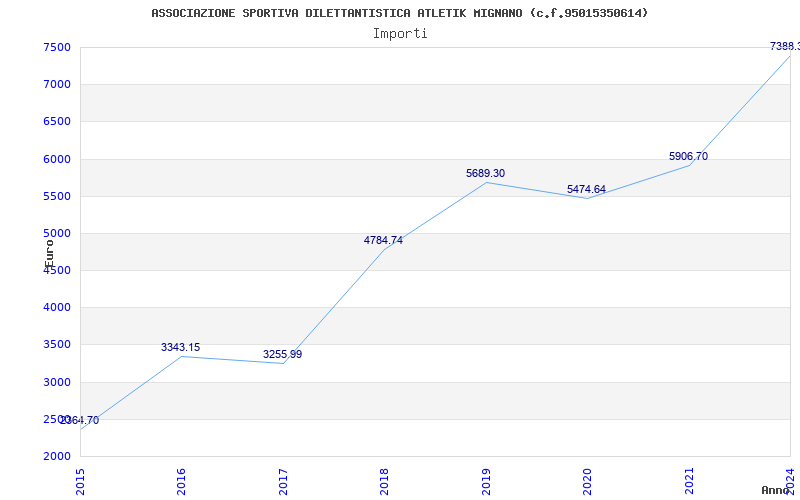
Task: Click the 2024 data value at the top right
Action: 785,46
